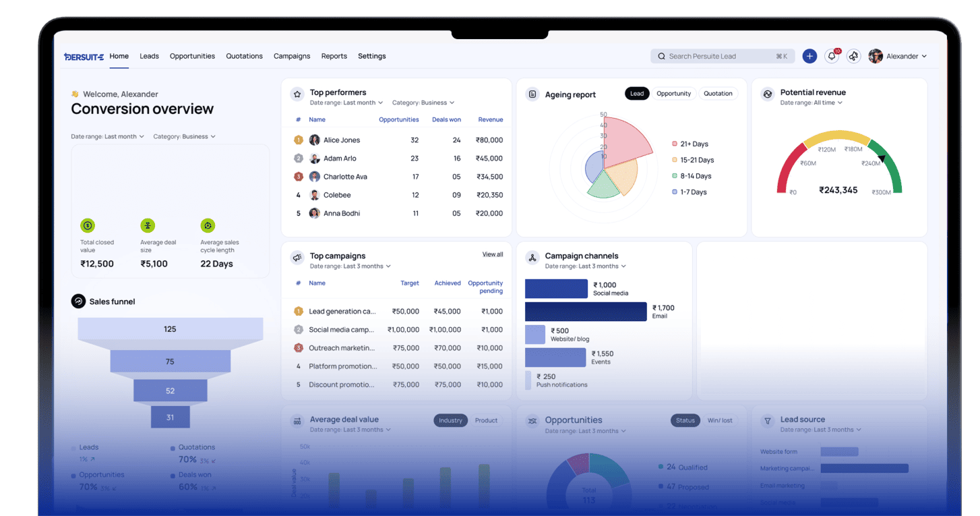Click the Alice Jones performer name

pyautogui.click(x=342, y=140)
